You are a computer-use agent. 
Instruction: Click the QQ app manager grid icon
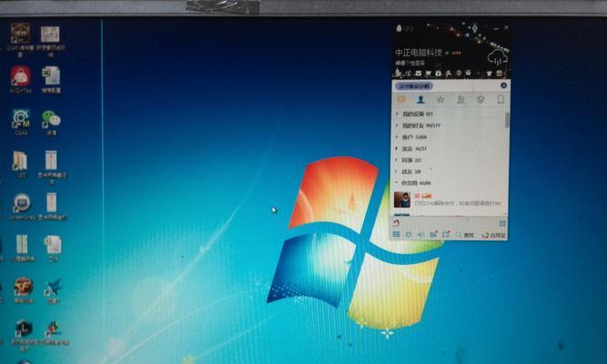coord(502,223)
